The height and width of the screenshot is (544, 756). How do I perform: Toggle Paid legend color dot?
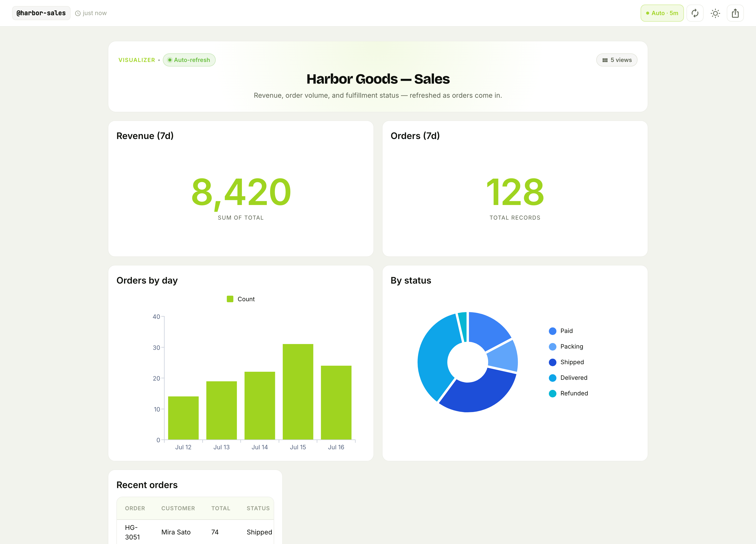point(553,331)
